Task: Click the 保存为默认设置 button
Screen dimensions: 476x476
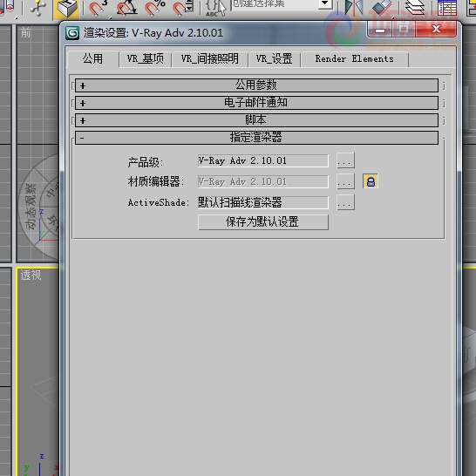Action: point(263,222)
